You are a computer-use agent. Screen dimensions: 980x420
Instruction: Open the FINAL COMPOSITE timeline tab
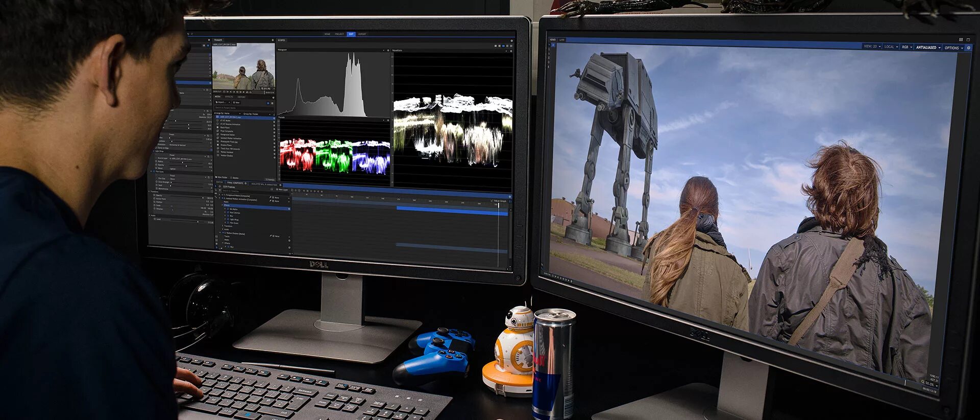click(x=236, y=183)
